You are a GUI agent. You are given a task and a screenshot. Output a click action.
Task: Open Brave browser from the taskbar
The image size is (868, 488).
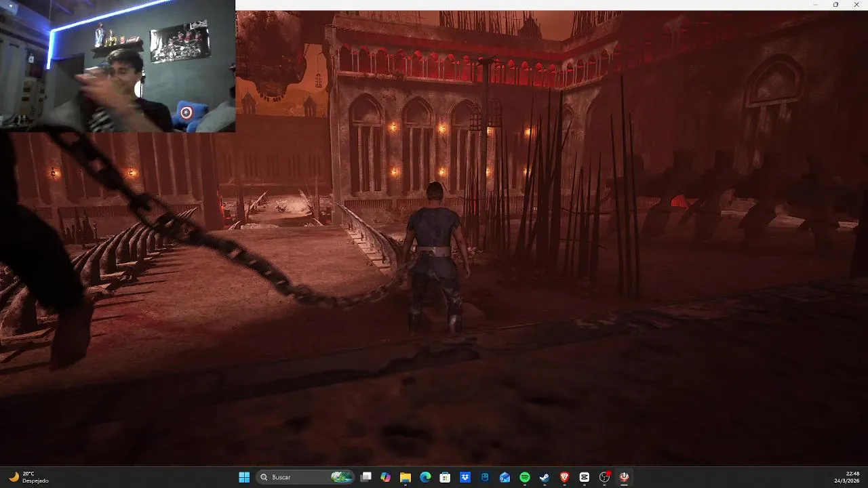coord(564,477)
